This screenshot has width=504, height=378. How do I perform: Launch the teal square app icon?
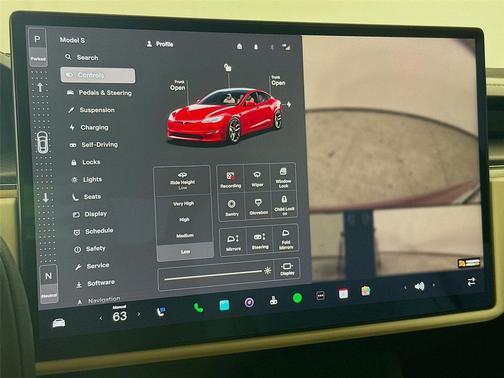tap(224, 305)
